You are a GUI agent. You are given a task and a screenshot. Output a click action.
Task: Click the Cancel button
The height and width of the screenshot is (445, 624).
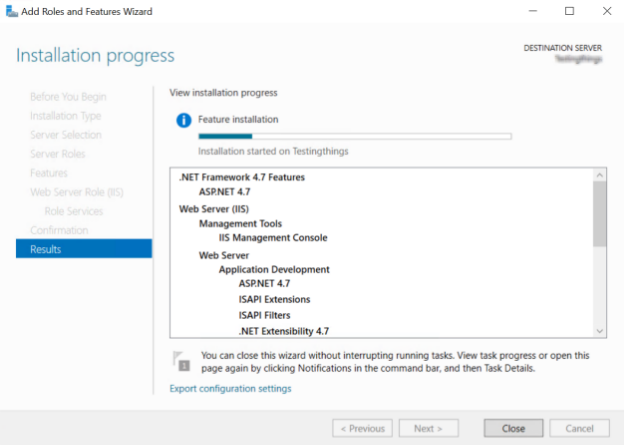(579, 428)
